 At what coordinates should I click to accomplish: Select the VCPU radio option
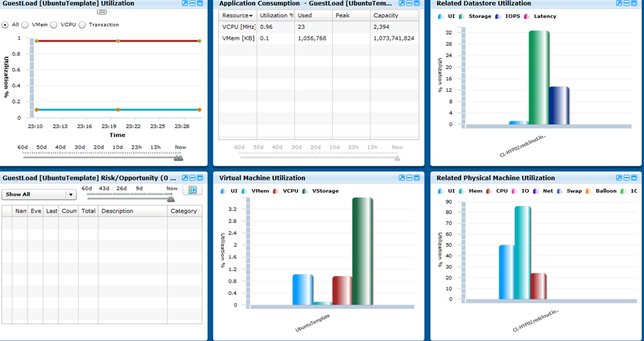click(x=53, y=24)
